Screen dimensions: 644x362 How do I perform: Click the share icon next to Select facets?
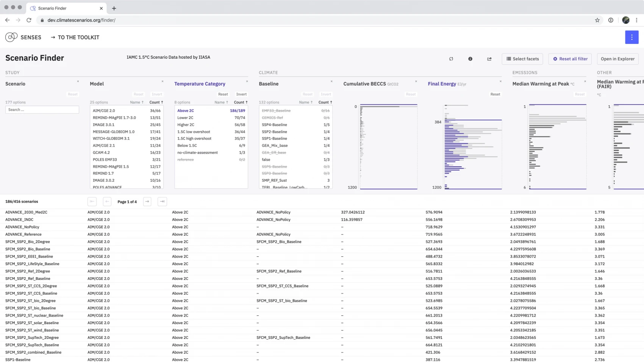click(x=489, y=59)
